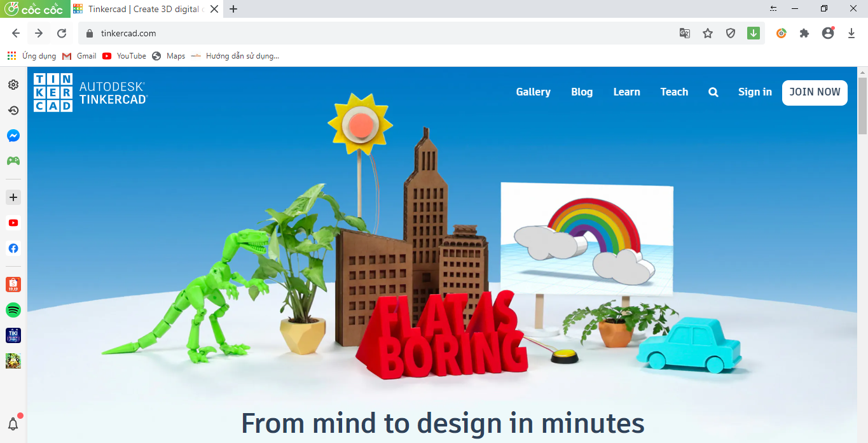The image size is (868, 443).
Task: Open Messenger from the sidebar
Action: [x=13, y=136]
